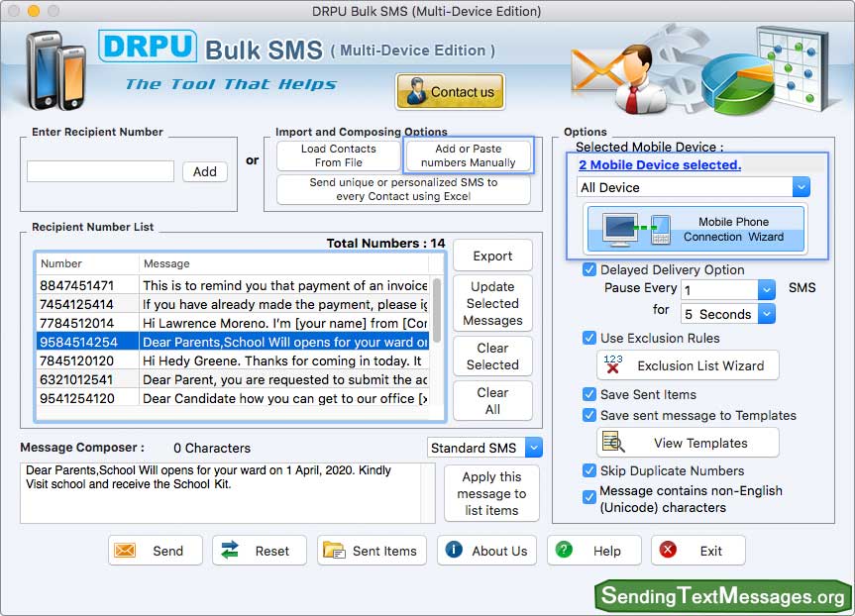Click the Clear All button
855x616 pixels.
pos(492,401)
